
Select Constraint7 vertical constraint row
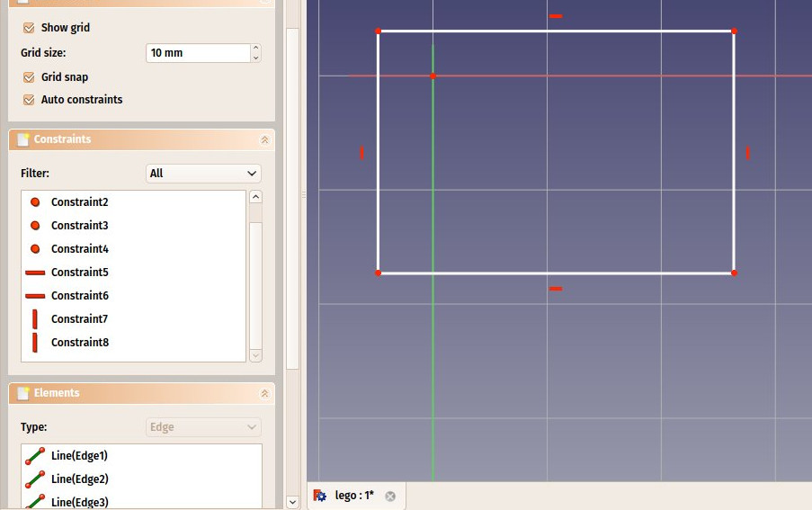click(133, 319)
